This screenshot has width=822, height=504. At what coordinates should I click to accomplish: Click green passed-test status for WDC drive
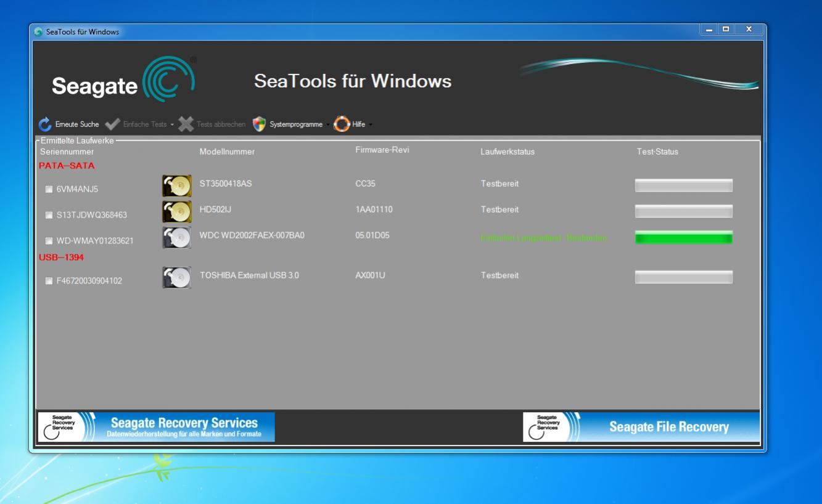[x=543, y=238]
